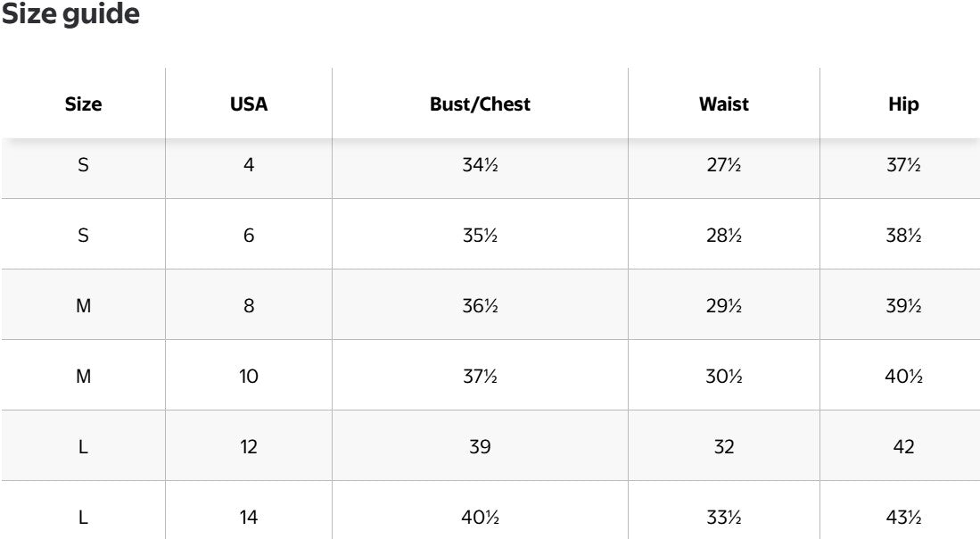Image resolution: width=980 pixels, height=539 pixels.
Task: Select the USA size 12 cell
Action: [x=249, y=447]
